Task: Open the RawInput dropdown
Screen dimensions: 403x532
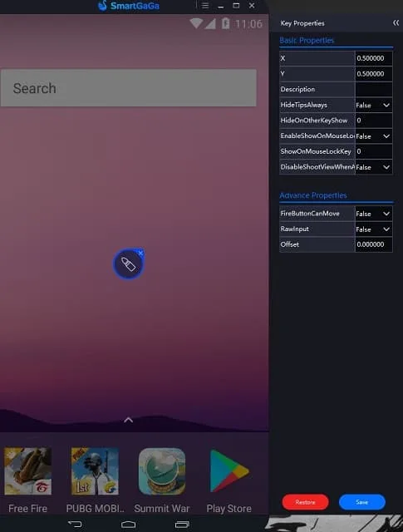Action: click(373, 229)
